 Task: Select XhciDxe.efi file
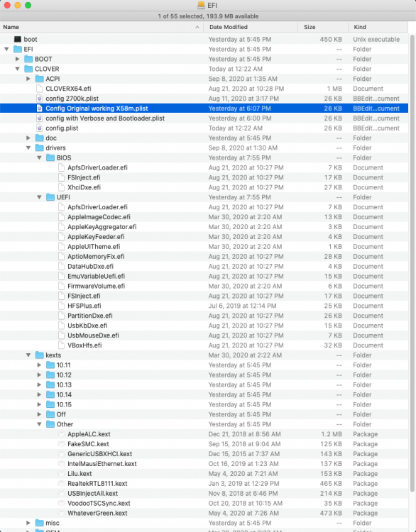pyautogui.click(x=204, y=187)
